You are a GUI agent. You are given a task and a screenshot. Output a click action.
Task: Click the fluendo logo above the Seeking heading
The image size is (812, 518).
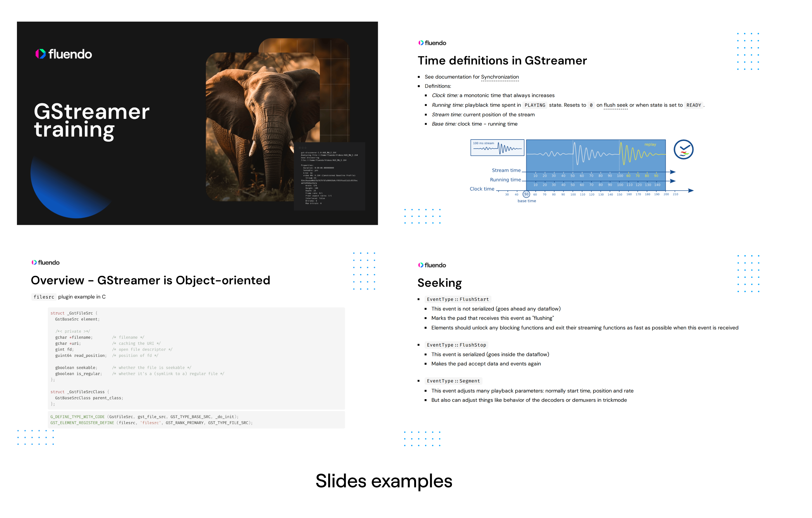click(432, 265)
